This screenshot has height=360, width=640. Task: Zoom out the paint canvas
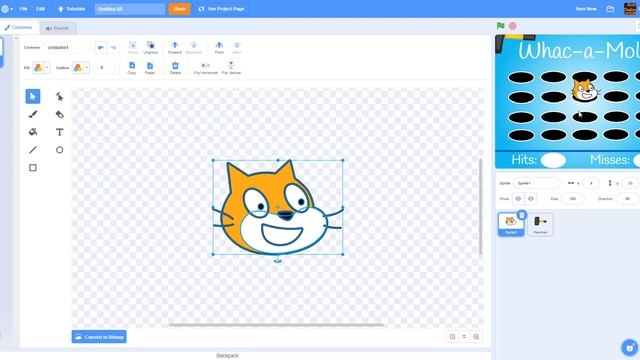point(452,337)
